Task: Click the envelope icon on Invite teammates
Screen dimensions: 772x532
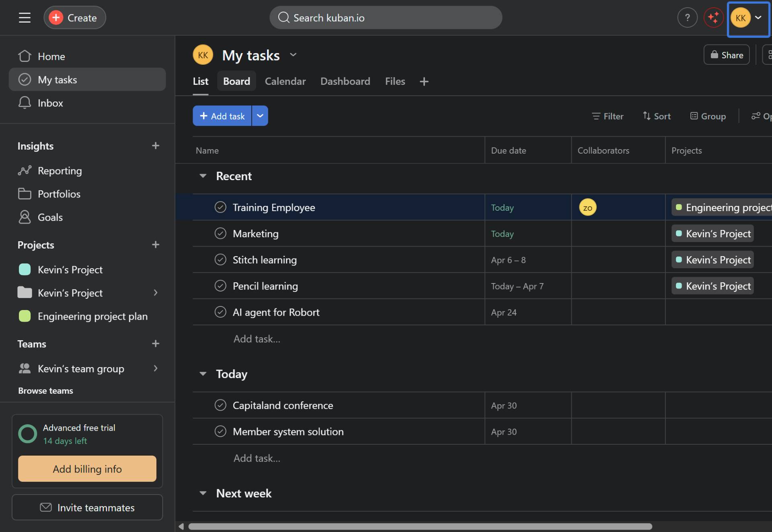Action: pyautogui.click(x=46, y=507)
